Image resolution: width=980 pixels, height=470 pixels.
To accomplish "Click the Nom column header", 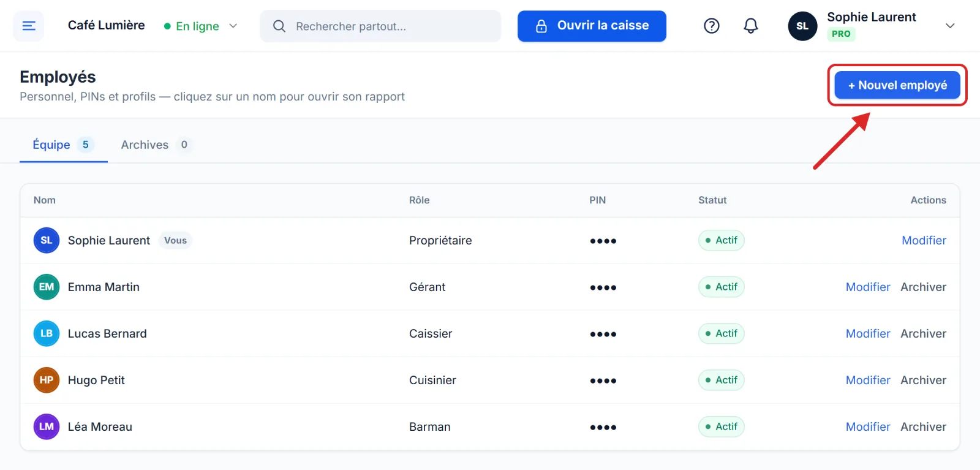I will click(x=45, y=200).
